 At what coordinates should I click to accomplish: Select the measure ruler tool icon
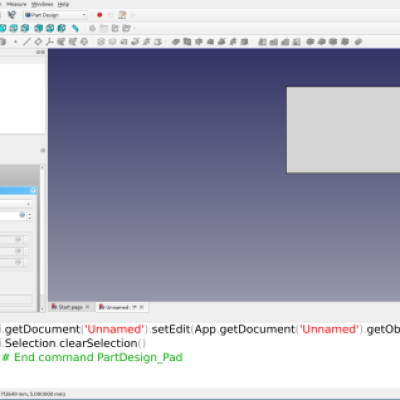pos(75,28)
